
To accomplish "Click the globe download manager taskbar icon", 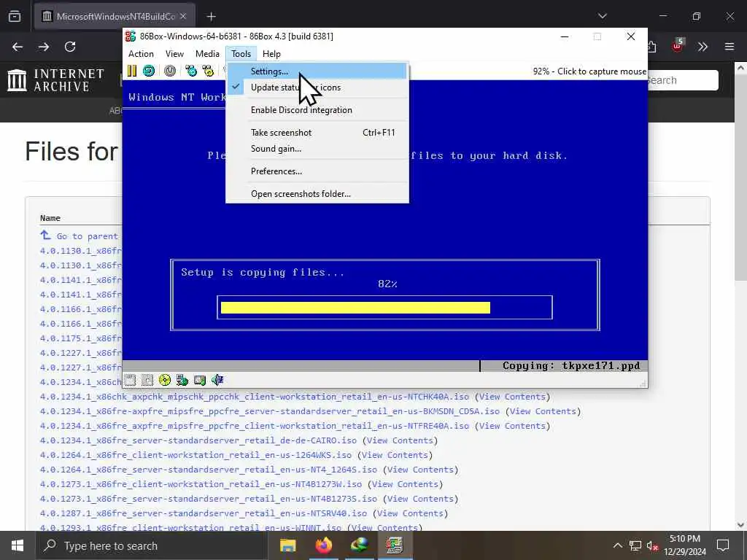I will 359,545.
